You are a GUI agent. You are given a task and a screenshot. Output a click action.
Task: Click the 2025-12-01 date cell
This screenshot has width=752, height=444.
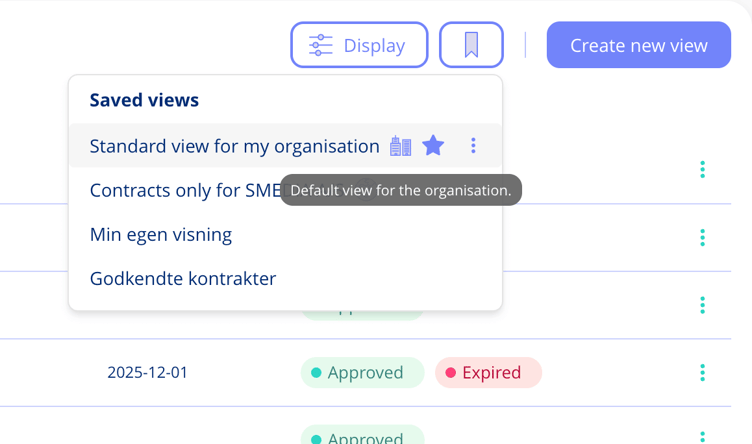147,372
